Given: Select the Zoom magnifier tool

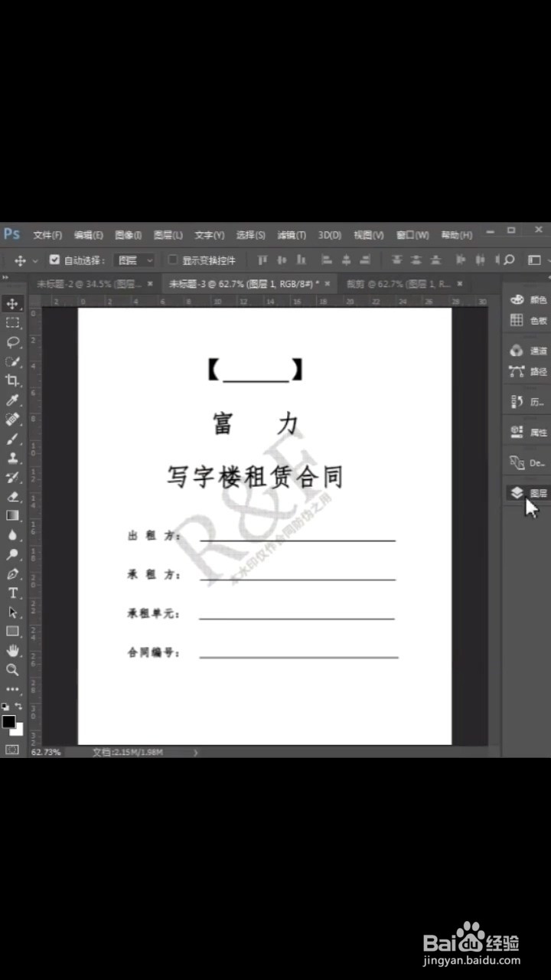Looking at the screenshot, I should point(12,670).
